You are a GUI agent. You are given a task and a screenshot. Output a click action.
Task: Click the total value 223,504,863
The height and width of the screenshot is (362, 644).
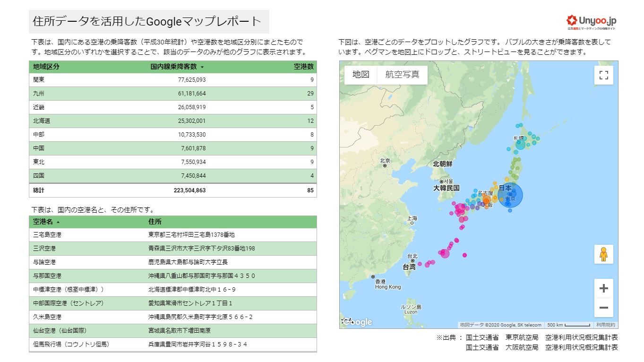coord(190,190)
